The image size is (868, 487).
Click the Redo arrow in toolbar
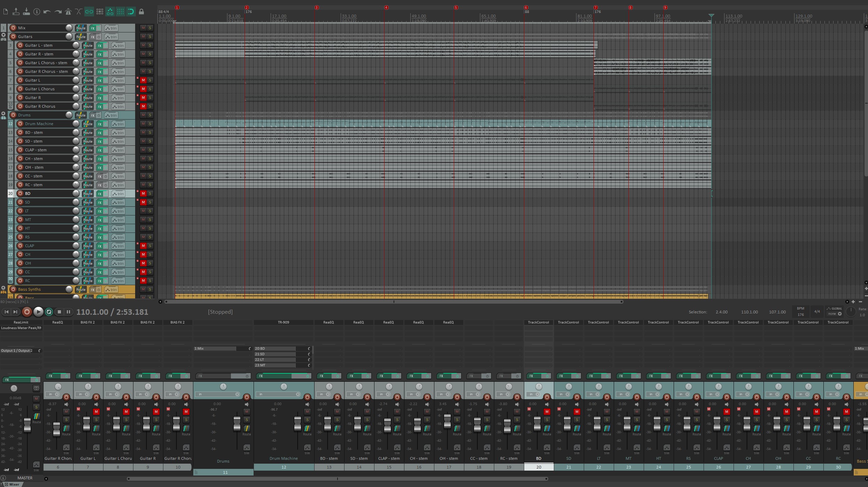pyautogui.click(x=58, y=12)
